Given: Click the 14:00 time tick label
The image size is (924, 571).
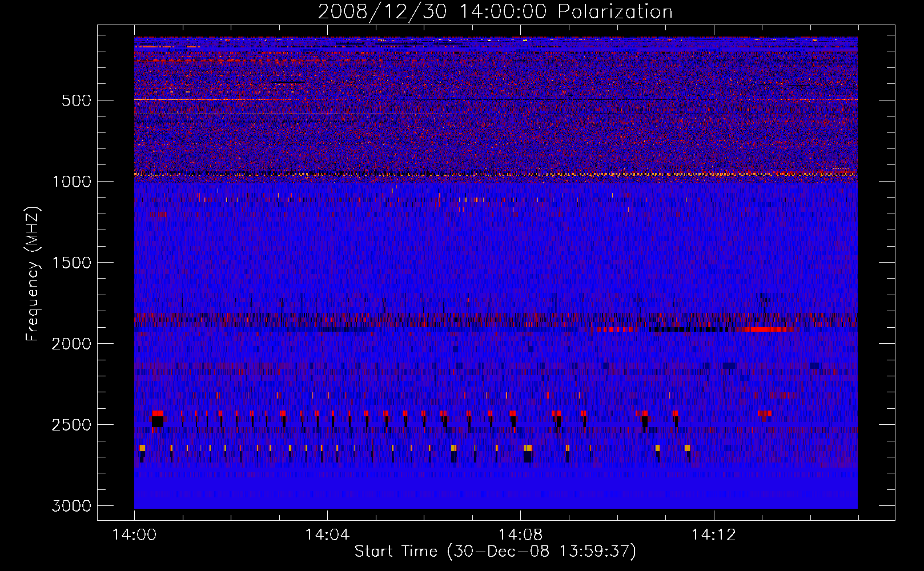Looking at the screenshot, I should 134,535.
